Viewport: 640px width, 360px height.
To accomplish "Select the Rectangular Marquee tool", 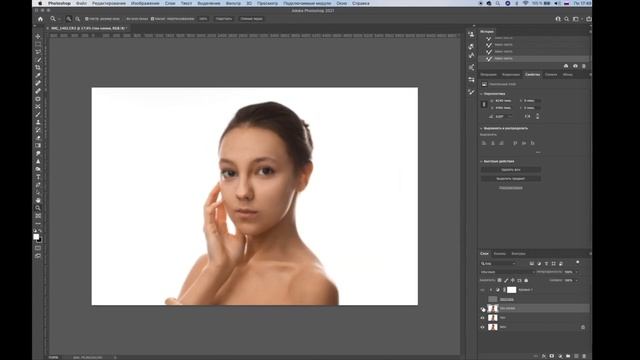I will pos(38,44).
